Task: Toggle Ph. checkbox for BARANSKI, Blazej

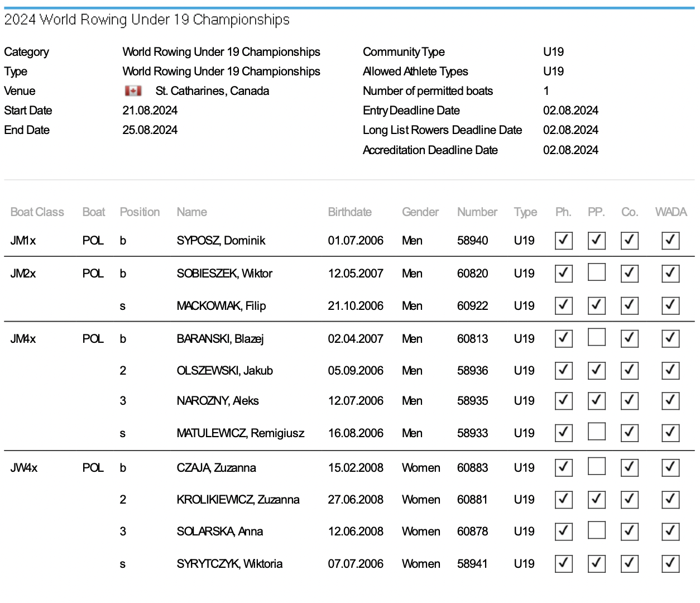Action: pos(564,338)
